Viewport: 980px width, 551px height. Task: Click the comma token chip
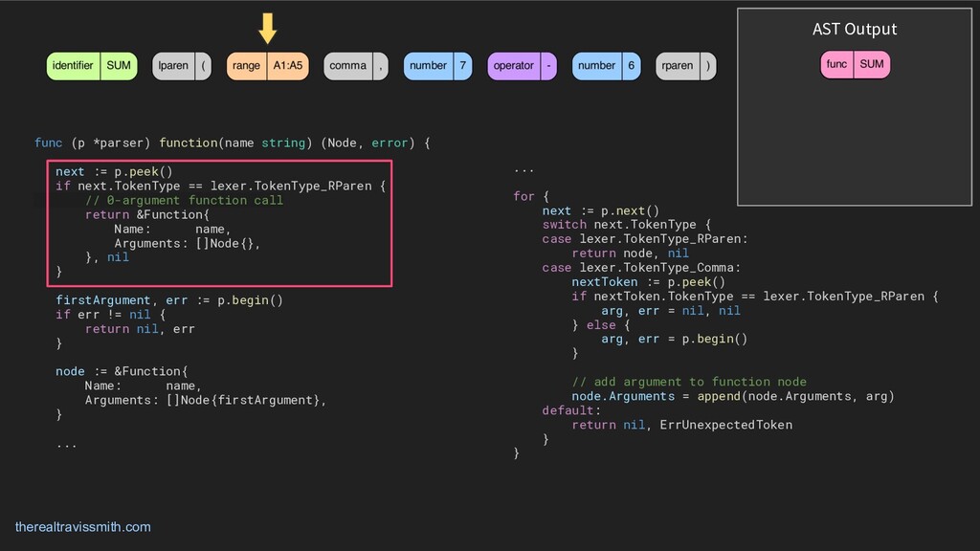pos(356,66)
